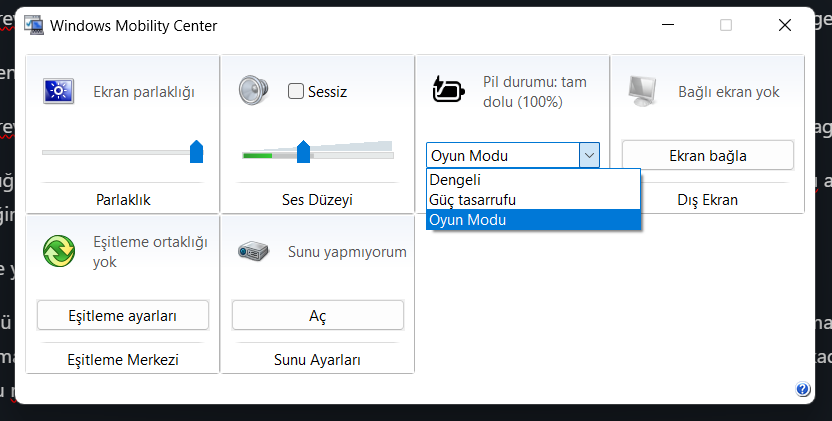Minimize the Windows Mobility Center window
The width and height of the screenshot is (832, 421).
(668, 25)
